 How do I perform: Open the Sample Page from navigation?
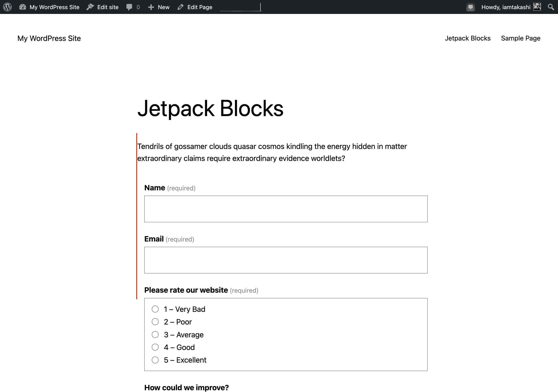coord(520,38)
